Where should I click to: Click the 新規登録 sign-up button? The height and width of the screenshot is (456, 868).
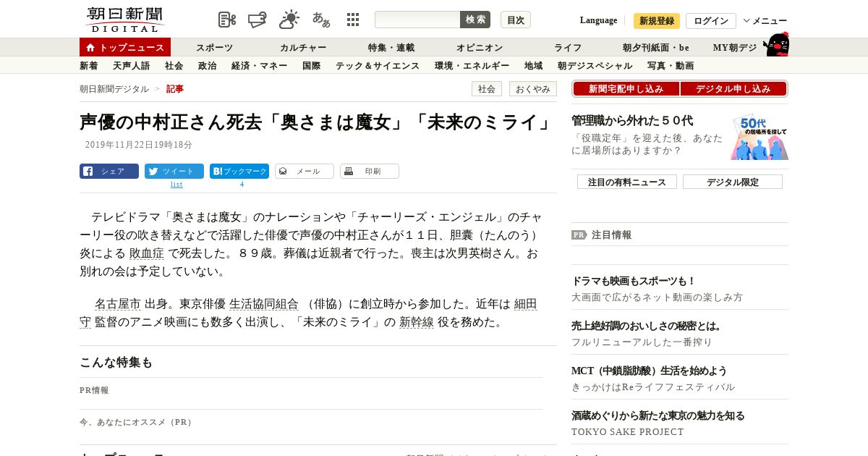click(x=657, y=21)
